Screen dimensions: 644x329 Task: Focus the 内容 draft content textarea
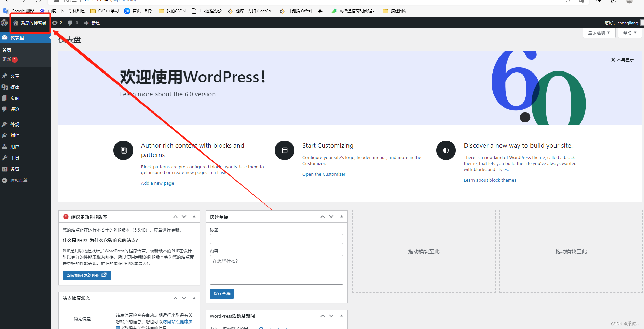276,270
